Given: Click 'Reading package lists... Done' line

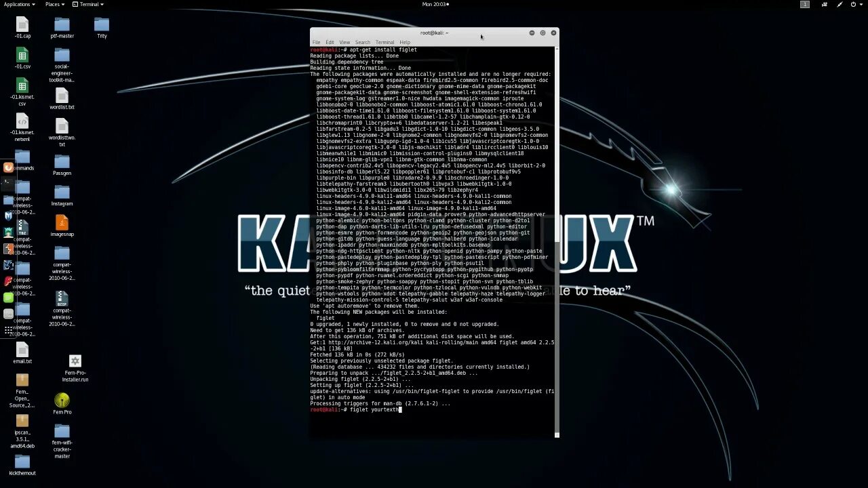Looking at the screenshot, I should (x=354, y=56).
